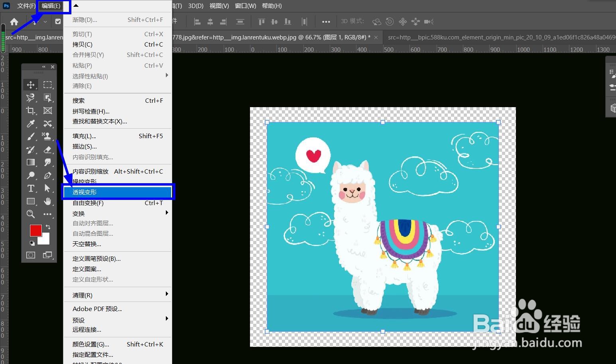This screenshot has width=616, height=364.
Task: Open the red foreground color swatch
Action: pos(36,230)
